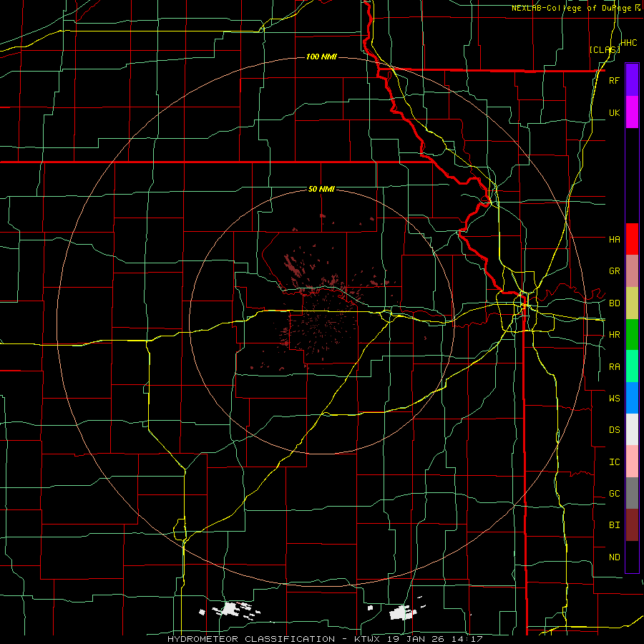Click the BI brown legend swatch

pyautogui.click(x=632, y=525)
